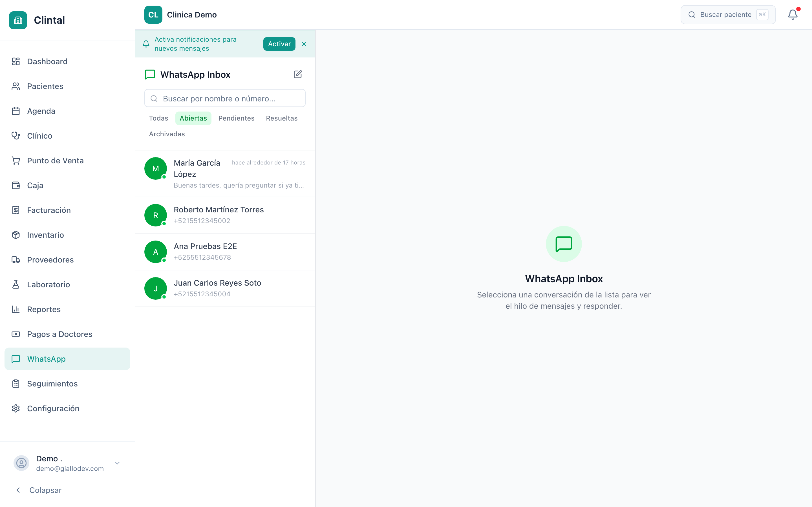
Task: Open Laboratorio flask icon
Action: click(x=16, y=285)
